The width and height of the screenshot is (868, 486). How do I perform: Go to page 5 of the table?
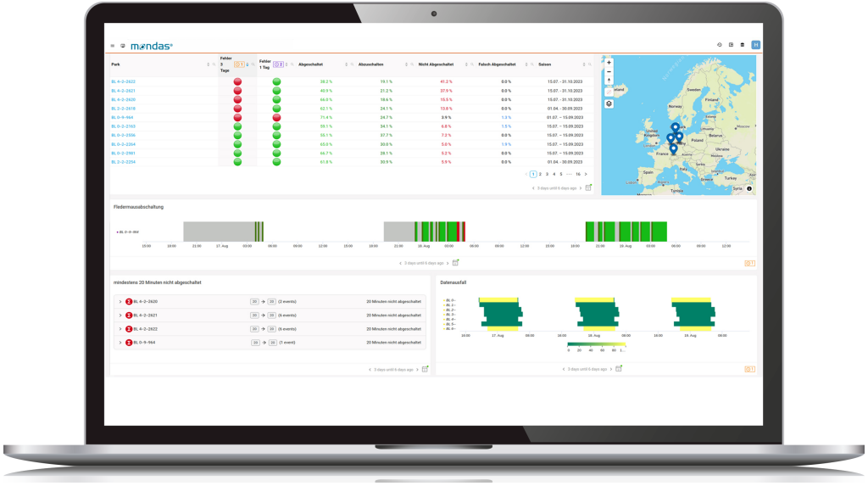pos(561,174)
